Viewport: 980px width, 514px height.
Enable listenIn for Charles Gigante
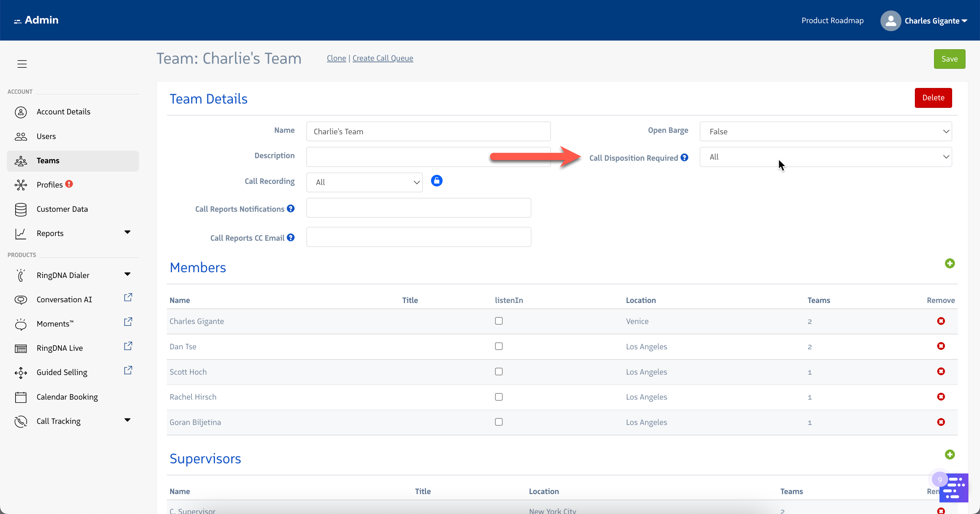[x=498, y=321]
